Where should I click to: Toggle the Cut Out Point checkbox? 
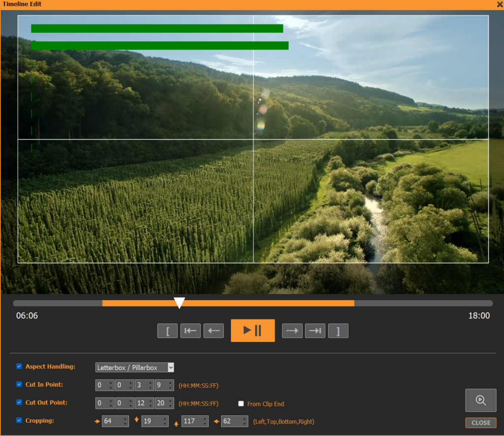click(x=19, y=402)
